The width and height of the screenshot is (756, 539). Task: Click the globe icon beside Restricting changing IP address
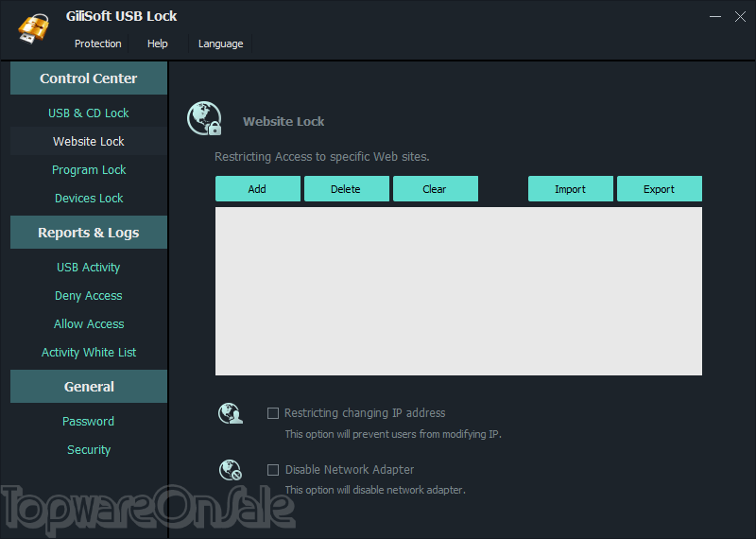pyautogui.click(x=231, y=413)
